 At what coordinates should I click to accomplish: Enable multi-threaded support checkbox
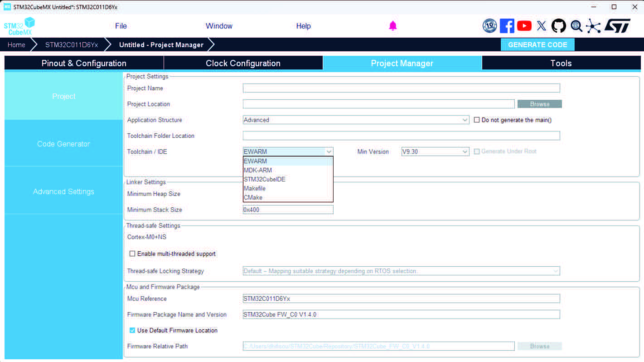coord(132,254)
